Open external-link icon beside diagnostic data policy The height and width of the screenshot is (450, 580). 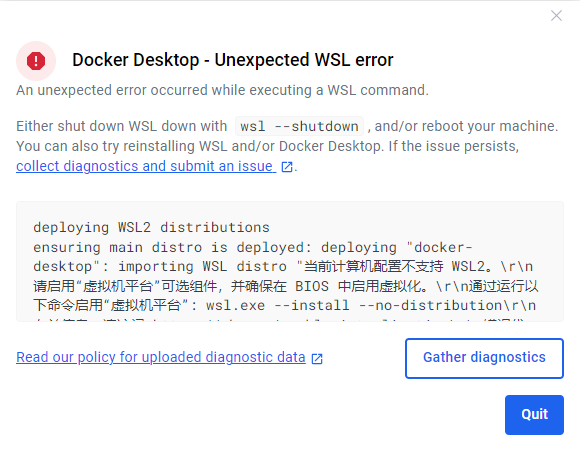tap(317, 358)
